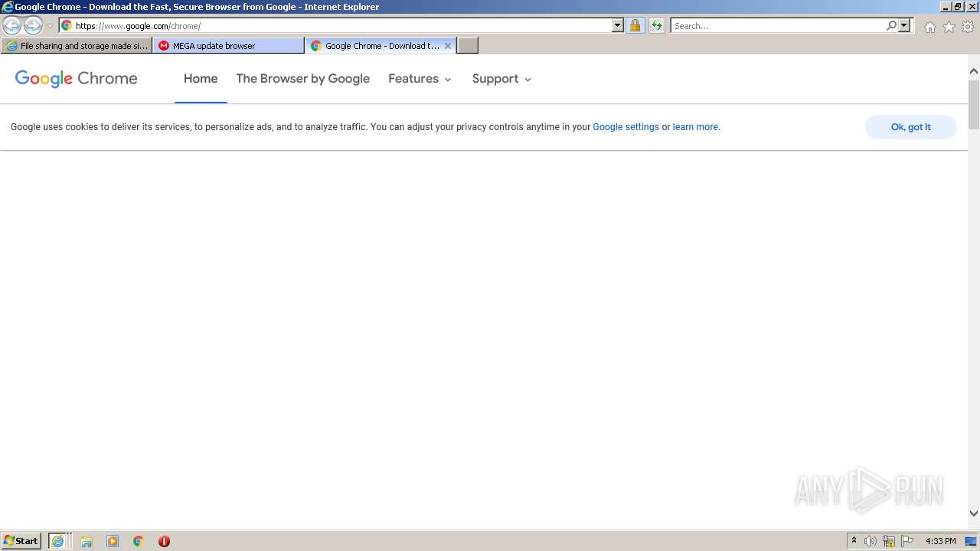Image resolution: width=980 pixels, height=551 pixels.
Task: Click in the Search box
Action: coord(778,25)
